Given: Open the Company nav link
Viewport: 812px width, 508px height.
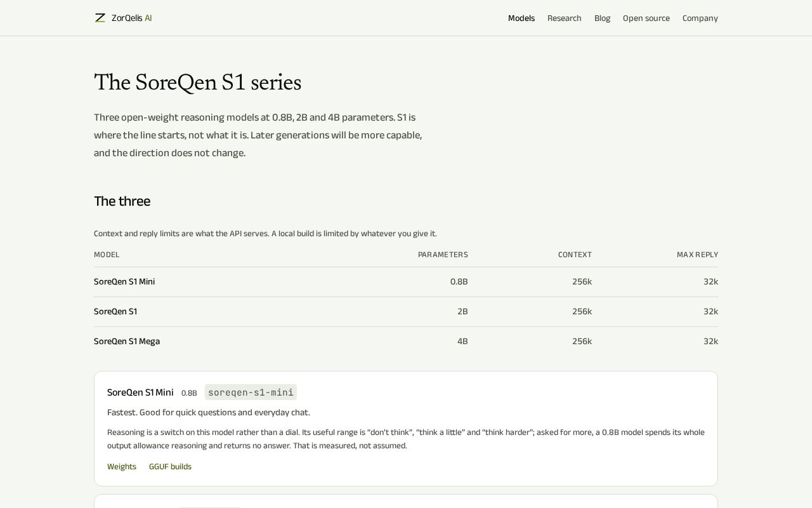Looking at the screenshot, I should coord(700,18).
